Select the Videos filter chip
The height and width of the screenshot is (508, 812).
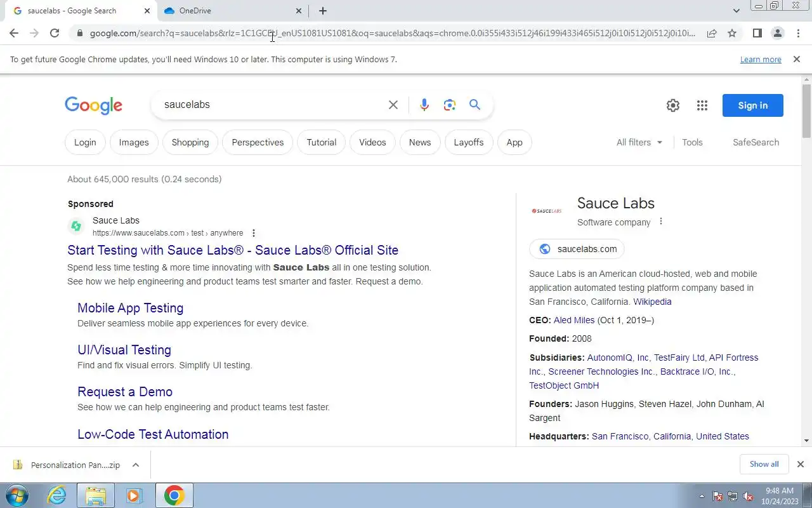372,142
